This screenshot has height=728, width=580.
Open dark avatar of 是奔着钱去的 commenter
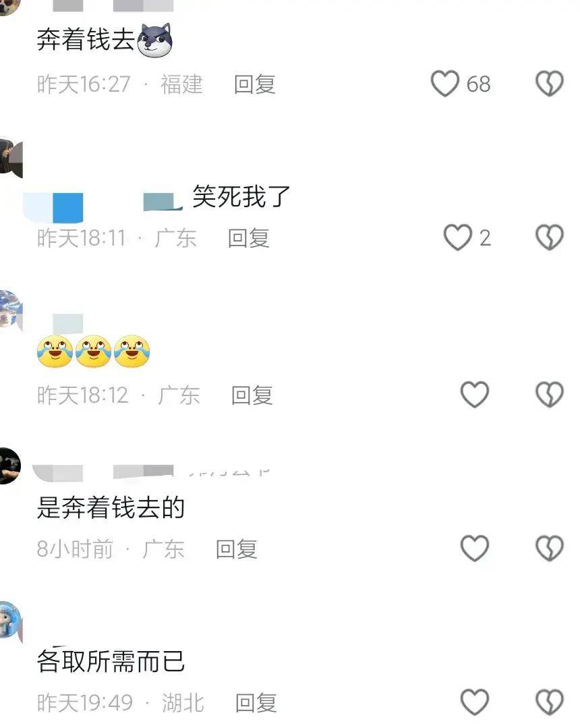click(9, 466)
